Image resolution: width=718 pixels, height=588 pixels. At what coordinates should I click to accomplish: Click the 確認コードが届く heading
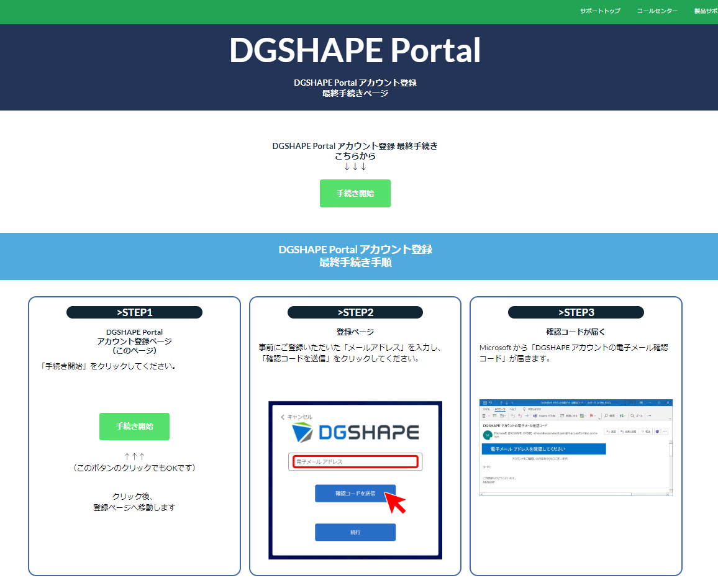point(576,332)
